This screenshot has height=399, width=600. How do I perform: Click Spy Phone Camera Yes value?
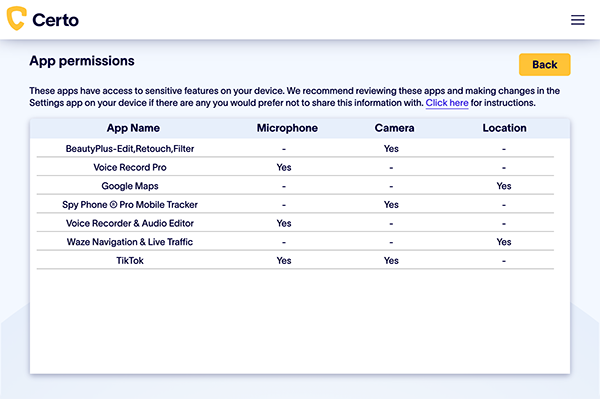[391, 205]
